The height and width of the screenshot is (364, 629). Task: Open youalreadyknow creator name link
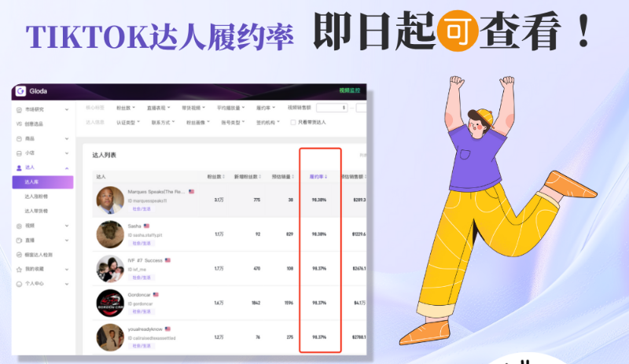coord(145,329)
